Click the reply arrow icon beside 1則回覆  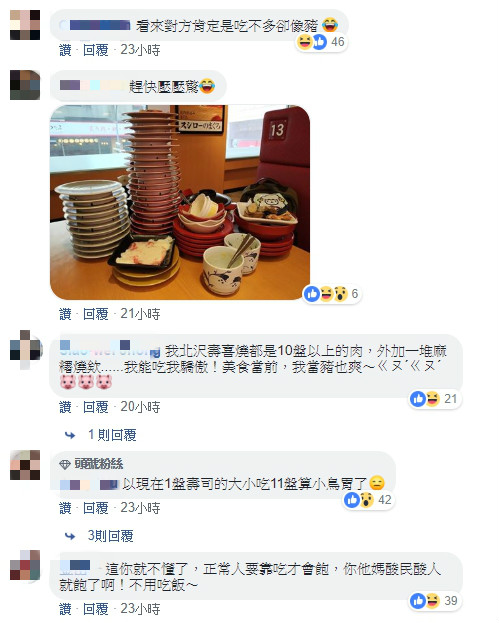click(x=70, y=435)
